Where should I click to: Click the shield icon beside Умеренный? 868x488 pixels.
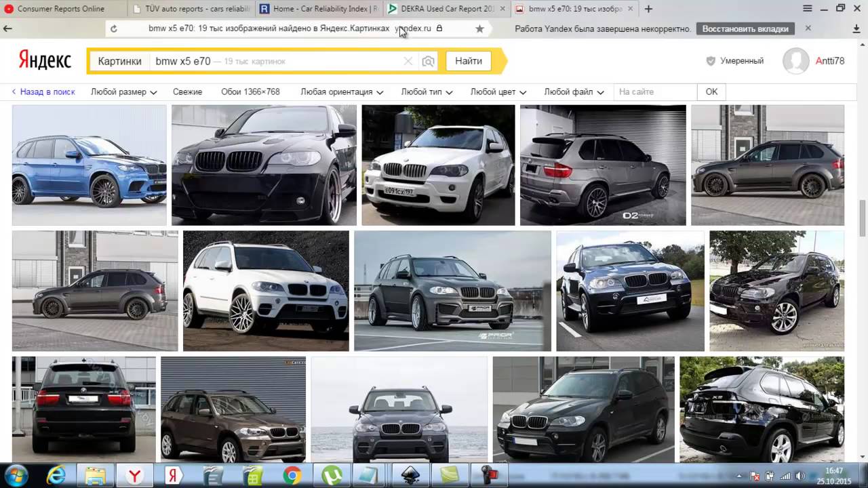coord(711,61)
